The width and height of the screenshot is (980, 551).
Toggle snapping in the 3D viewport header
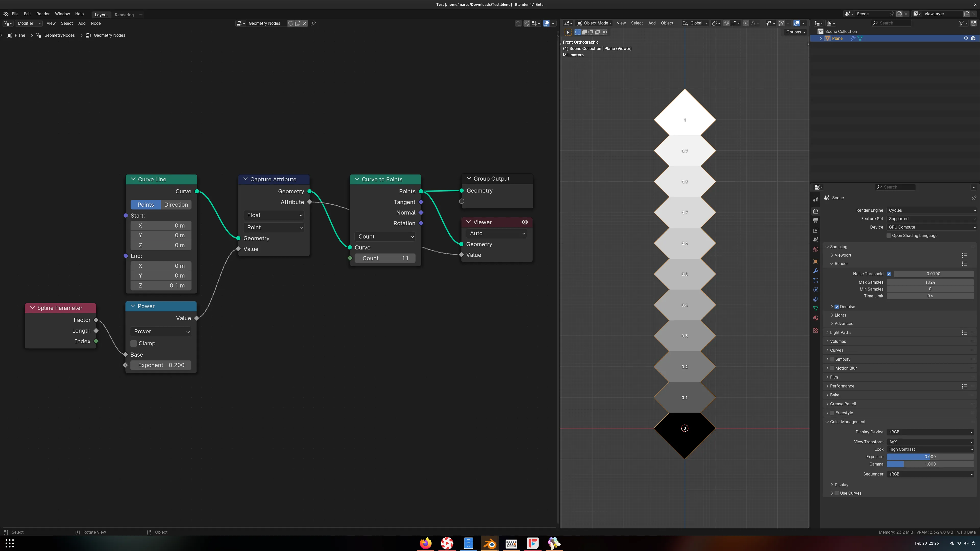(726, 23)
